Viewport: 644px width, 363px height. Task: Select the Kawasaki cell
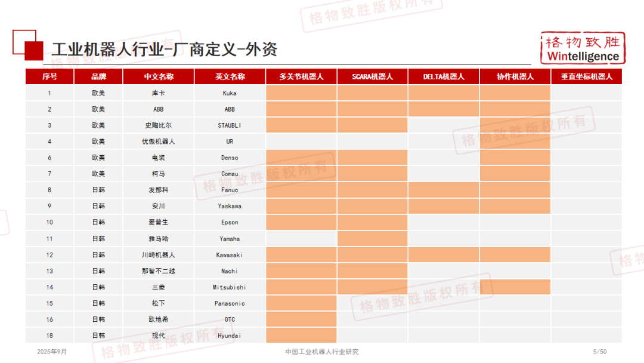coord(230,255)
